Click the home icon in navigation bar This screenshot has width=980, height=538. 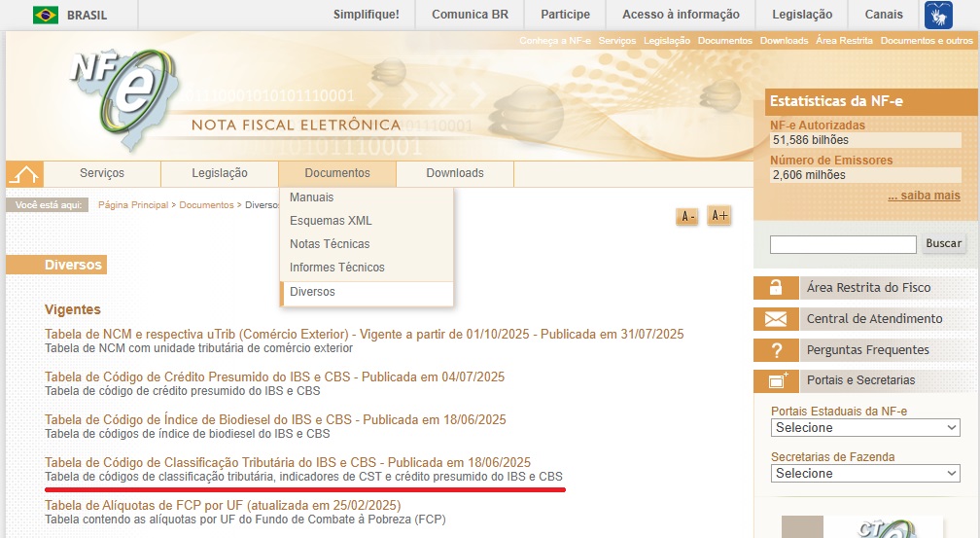pyautogui.click(x=25, y=174)
